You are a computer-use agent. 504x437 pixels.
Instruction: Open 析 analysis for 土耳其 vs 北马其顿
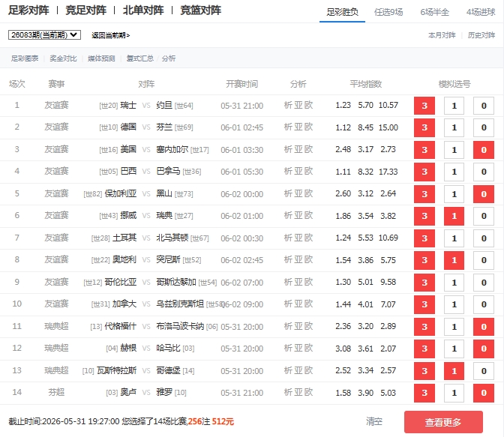pos(288,238)
